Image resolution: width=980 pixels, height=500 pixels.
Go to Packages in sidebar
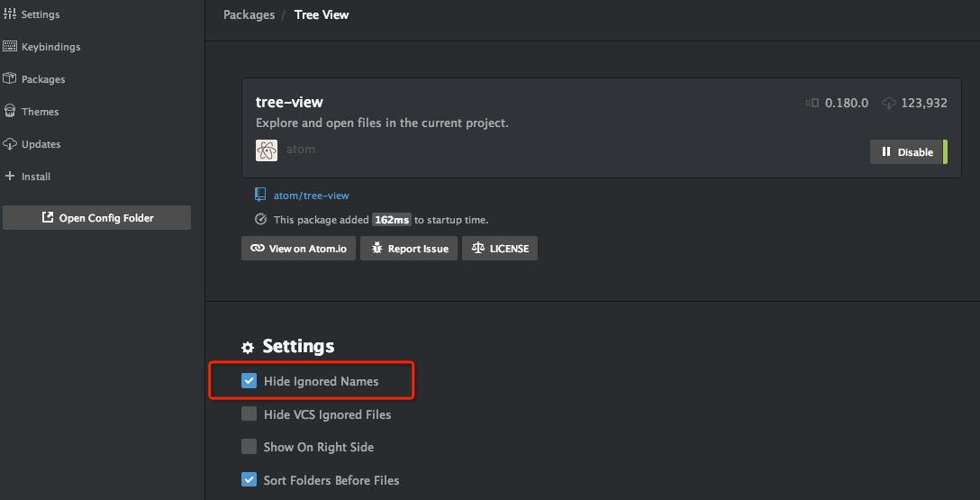coord(33,79)
